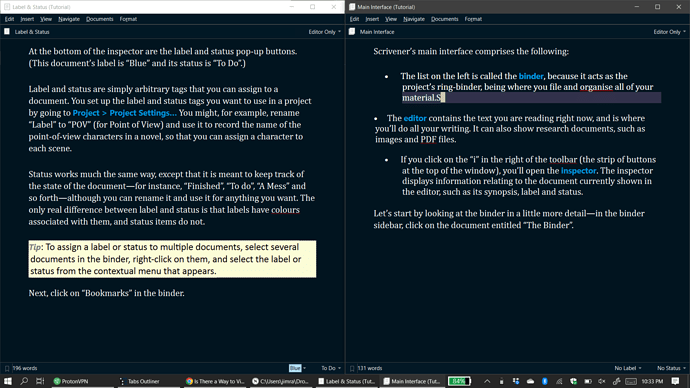
Task: Click muted speaker volume tray icon
Action: click(602, 381)
